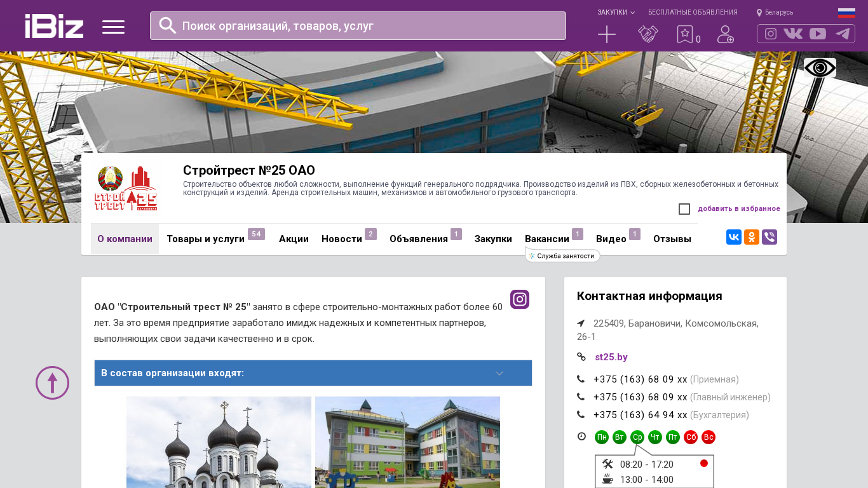Image resolution: width=868 pixels, height=488 pixels.
Task: Open the Акции tab
Action: pyautogui.click(x=294, y=239)
